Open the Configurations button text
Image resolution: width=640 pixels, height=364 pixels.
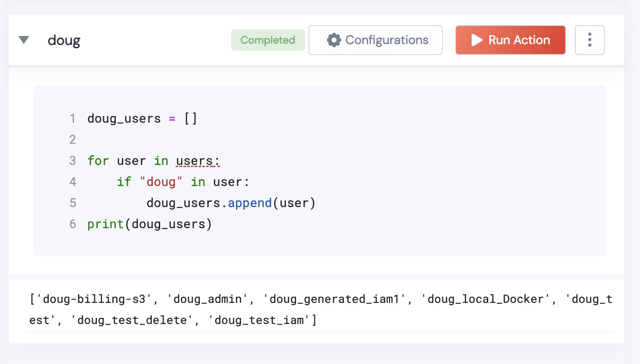click(386, 40)
